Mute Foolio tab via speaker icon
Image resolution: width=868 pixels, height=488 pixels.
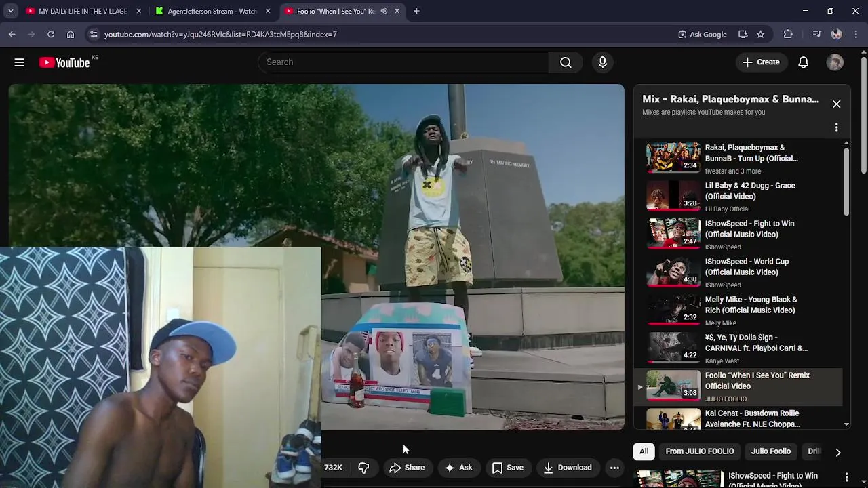(384, 11)
